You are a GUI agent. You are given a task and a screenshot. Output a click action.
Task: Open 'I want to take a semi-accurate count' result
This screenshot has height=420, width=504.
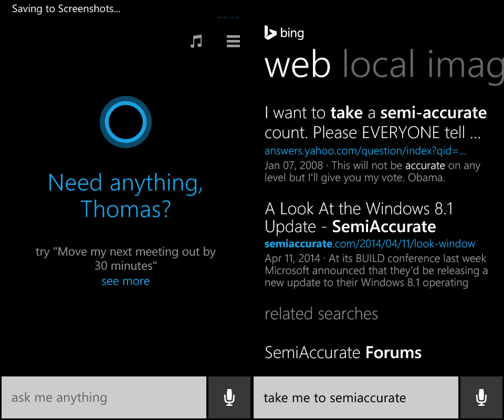[375, 121]
